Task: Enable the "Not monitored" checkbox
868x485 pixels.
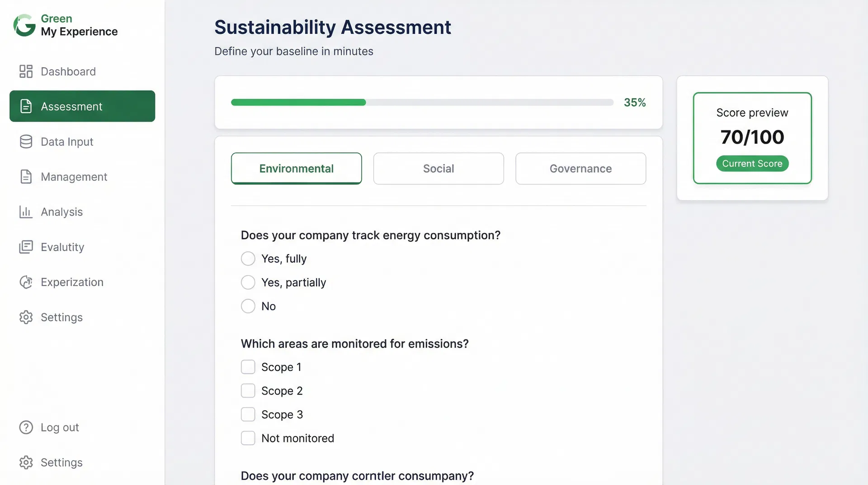Action: point(248,438)
